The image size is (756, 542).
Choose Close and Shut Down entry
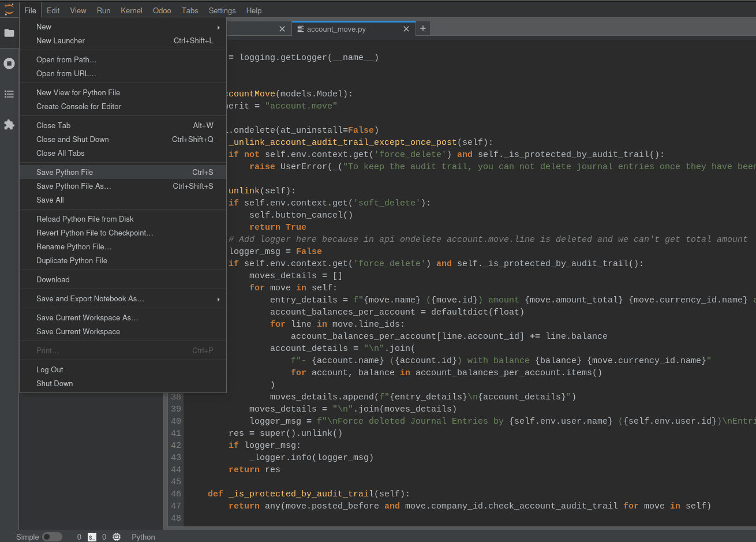[x=123, y=140]
